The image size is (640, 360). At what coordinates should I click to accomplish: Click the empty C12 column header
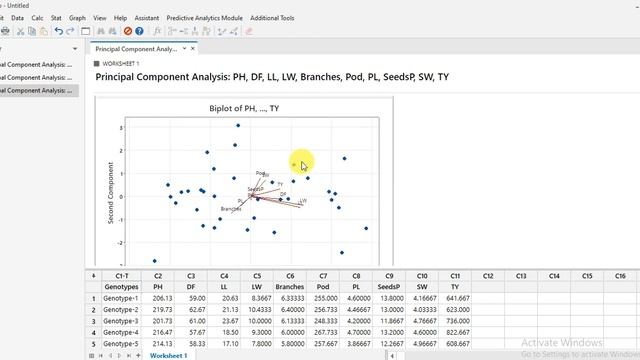pyautogui.click(x=488, y=276)
